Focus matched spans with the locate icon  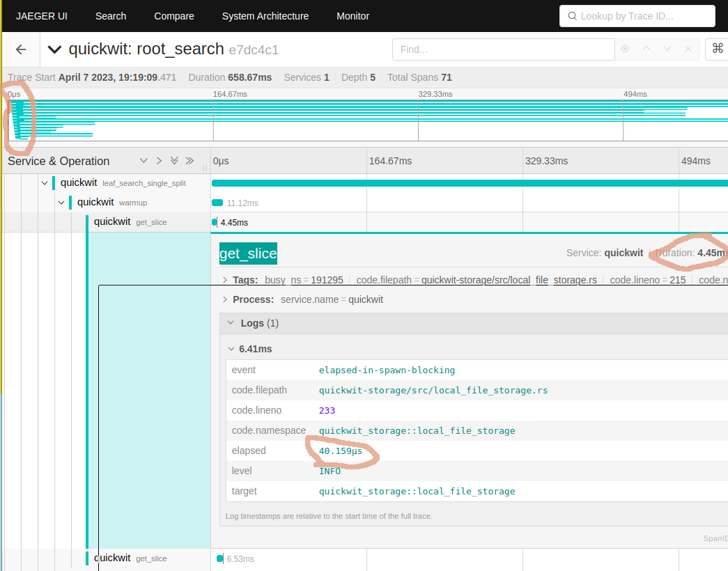coord(625,49)
